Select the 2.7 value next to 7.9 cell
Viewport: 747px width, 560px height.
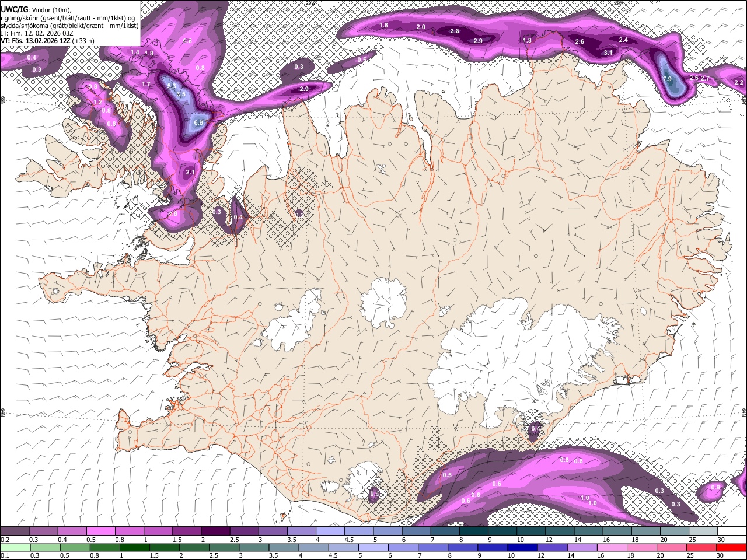(x=705, y=78)
